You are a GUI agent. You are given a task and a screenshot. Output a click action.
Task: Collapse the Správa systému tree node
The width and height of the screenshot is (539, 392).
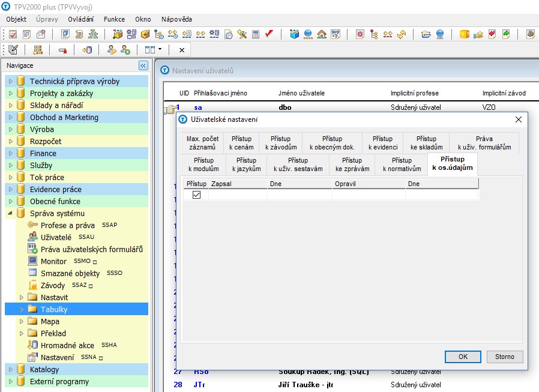click(x=10, y=213)
